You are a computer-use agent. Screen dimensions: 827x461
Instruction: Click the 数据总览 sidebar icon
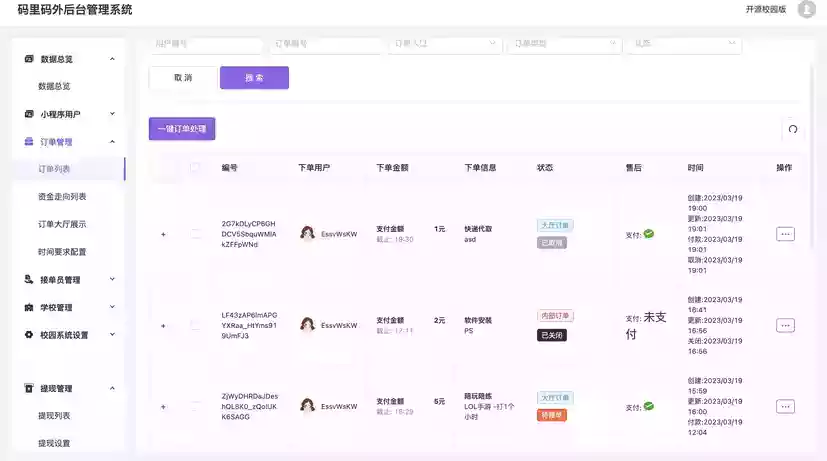point(29,59)
